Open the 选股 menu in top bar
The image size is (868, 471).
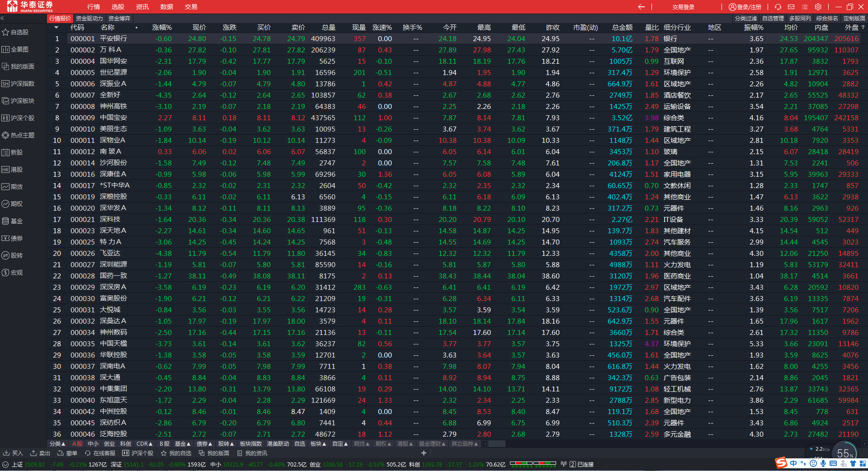(118, 7)
